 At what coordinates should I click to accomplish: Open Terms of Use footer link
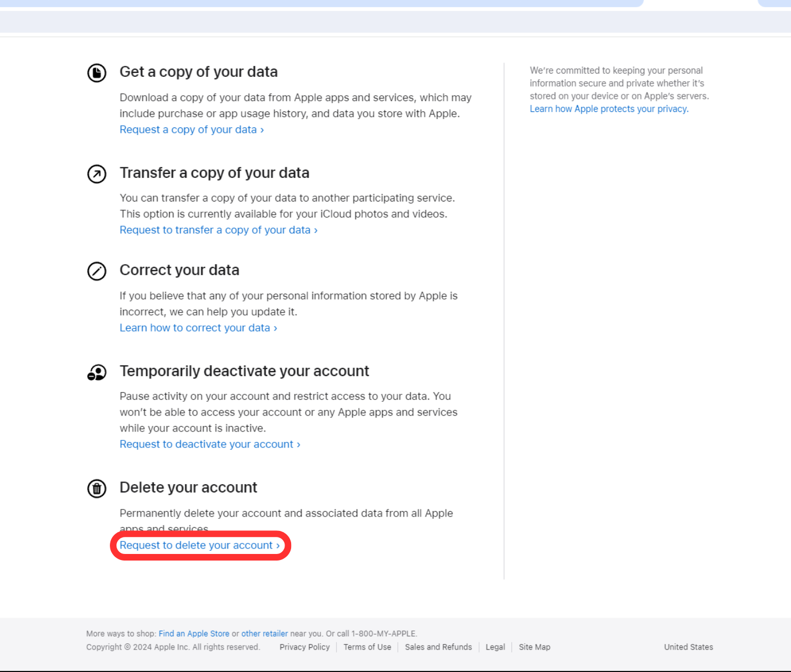[x=367, y=647]
